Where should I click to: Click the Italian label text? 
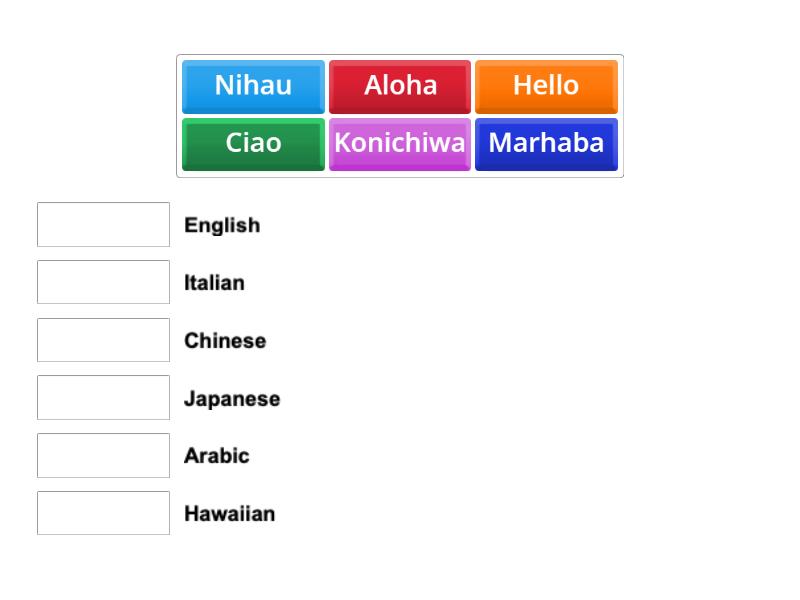pos(216,283)
